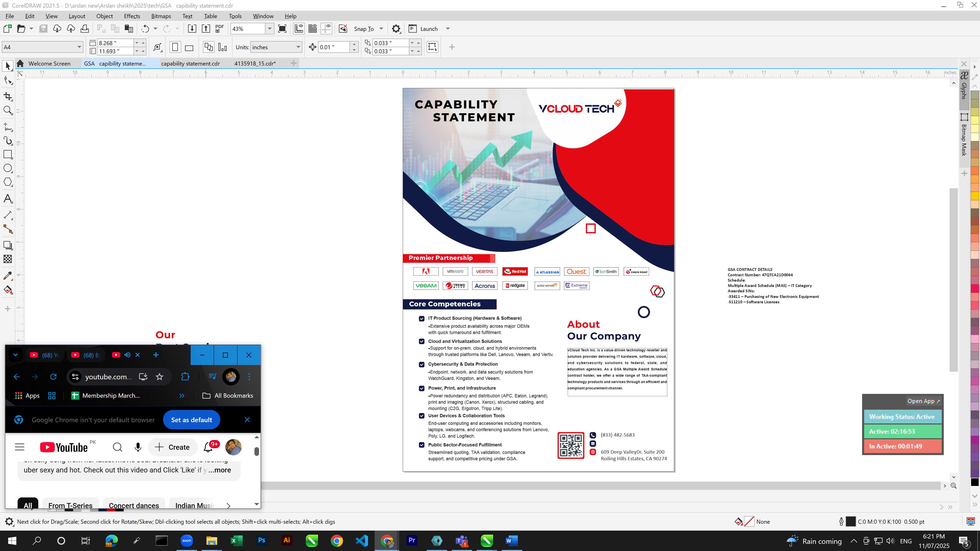Click the fill None swatch in status bar

tap(749, 522)
